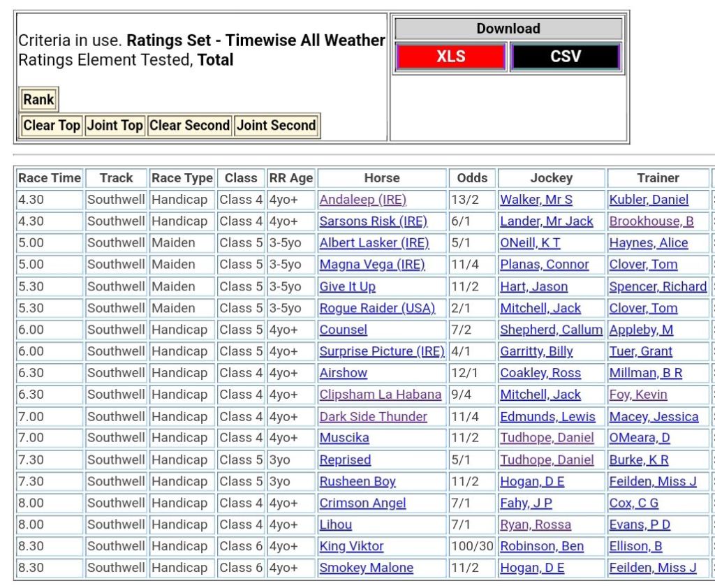
Task: Open the Sarsons Risk (IRE) horse page
Action: [x=373, y=221]
